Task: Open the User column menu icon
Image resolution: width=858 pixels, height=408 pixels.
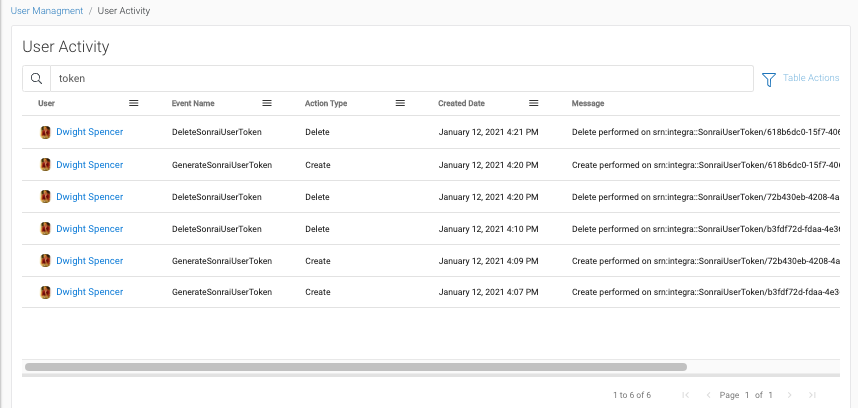Action: [x=134, y=103]
